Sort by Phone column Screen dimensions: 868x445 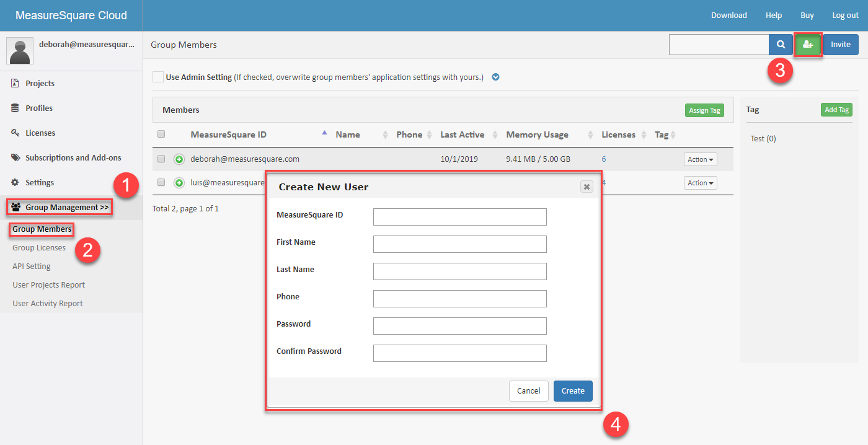[x=409, y=134]
